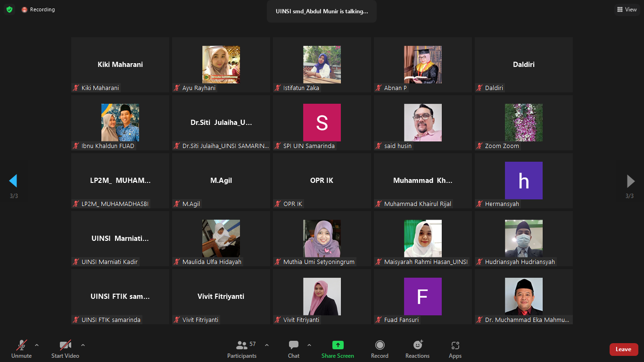
Task: Click the muted mic icon by Fuad Fansuri
Action: coord(379,320)
